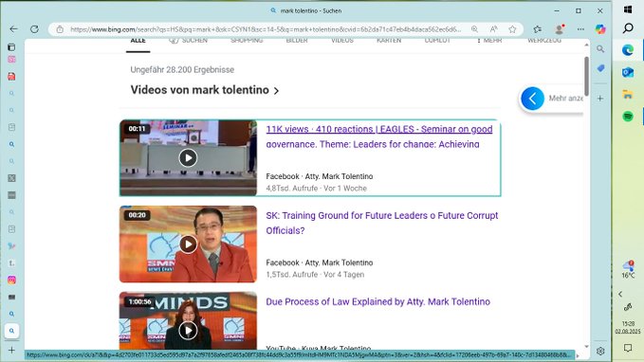The image size is (644, 362).
Task: Open Edge sidebar settings gear
Action: 600,351
